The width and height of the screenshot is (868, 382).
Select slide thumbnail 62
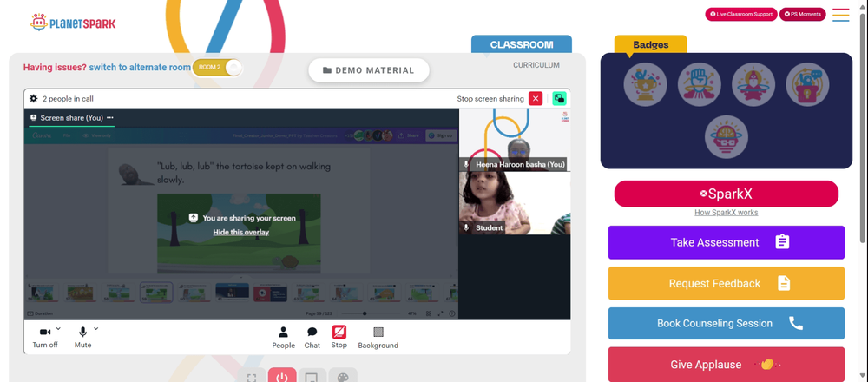pyautogui.click(x=270, y=293)
